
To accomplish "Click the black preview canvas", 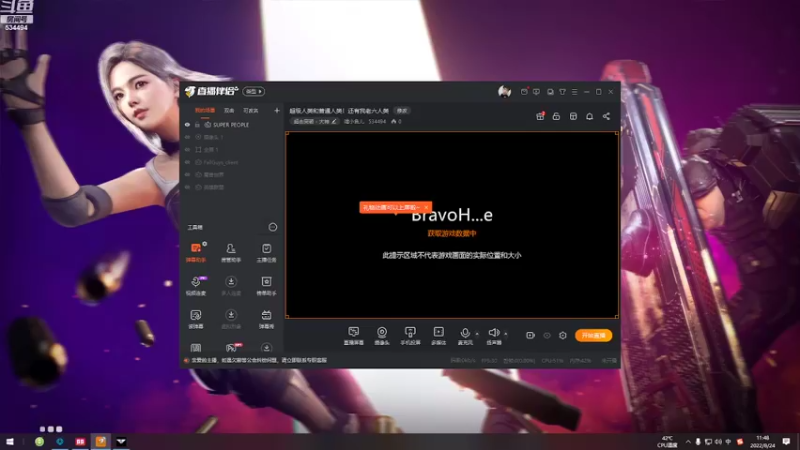I will pos(452,225).
